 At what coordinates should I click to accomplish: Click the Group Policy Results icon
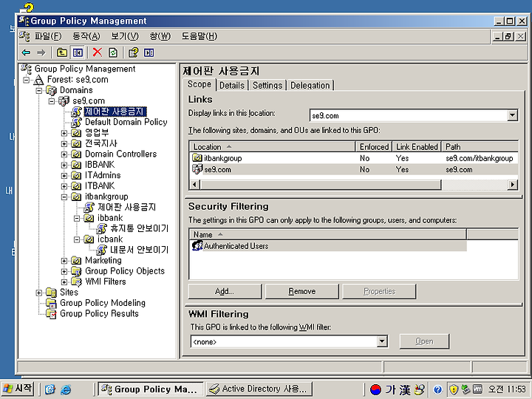coord(51,313)
